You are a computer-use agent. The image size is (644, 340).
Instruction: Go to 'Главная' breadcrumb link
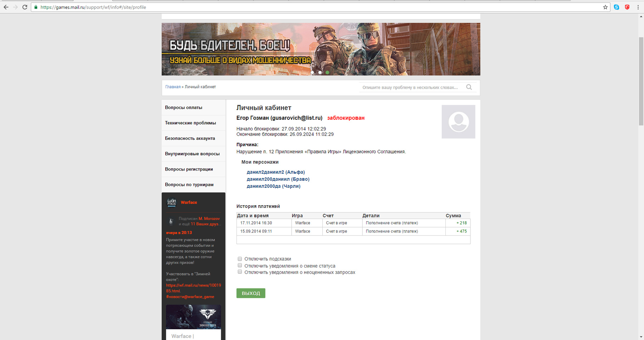173,87
